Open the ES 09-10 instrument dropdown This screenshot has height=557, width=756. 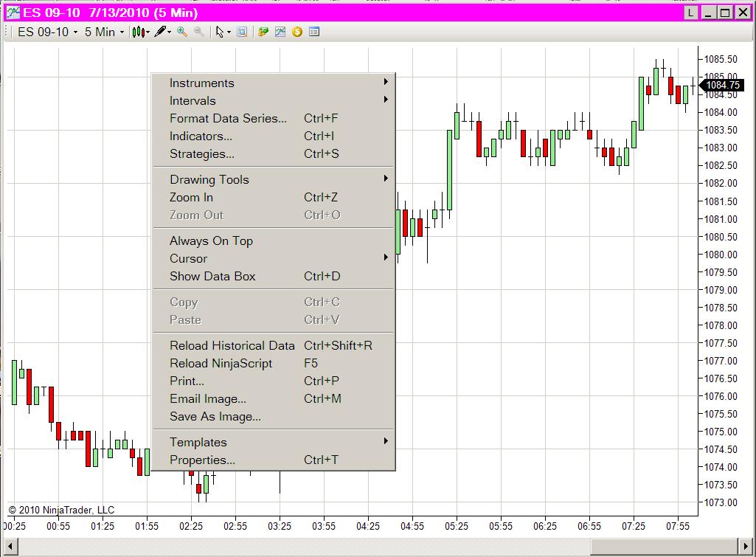(x=47, y=32)
